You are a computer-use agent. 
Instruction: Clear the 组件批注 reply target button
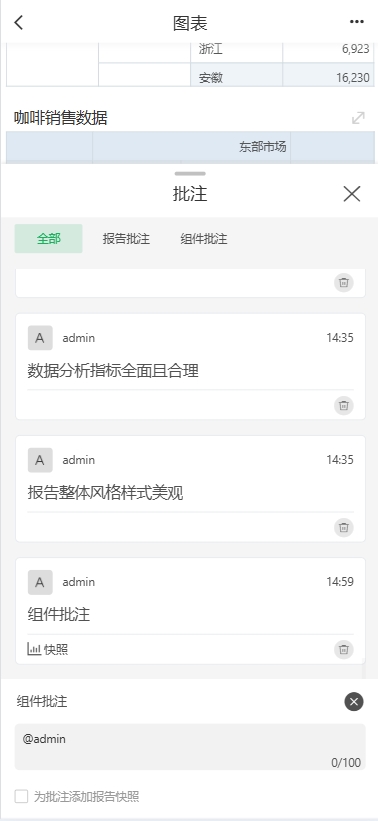tap(354, 701)
